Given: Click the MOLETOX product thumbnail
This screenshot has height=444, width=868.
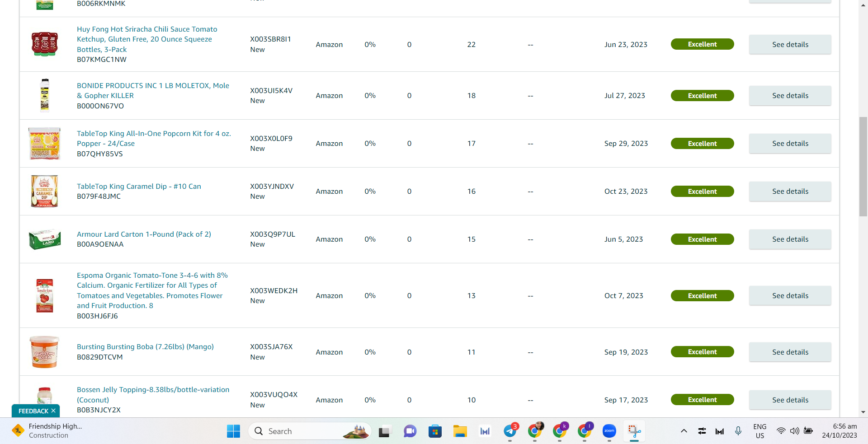Looking at the screenshot, I should click(44, 95).
